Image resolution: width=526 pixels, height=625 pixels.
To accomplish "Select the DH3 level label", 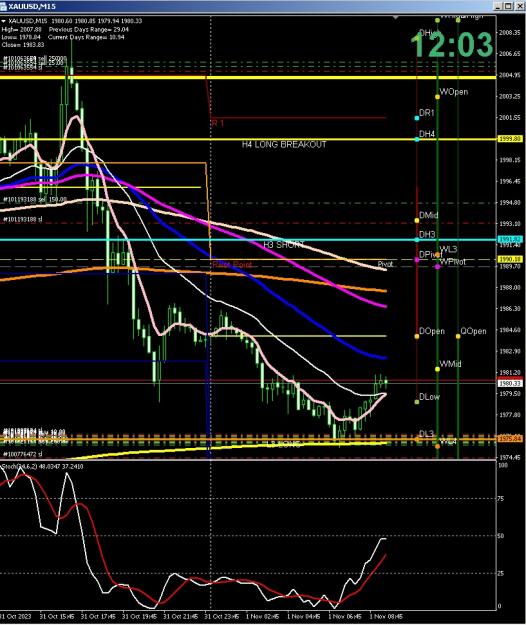I will [x=427, y=234].
